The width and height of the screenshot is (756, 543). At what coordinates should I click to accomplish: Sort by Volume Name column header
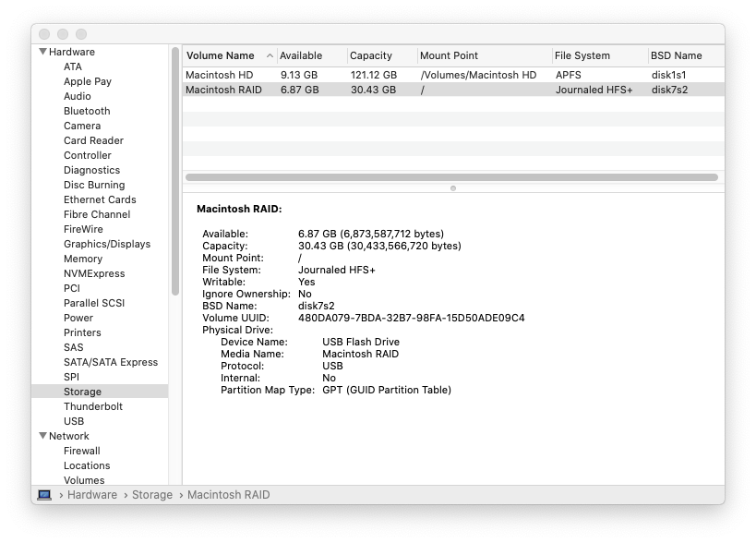[x=221, y=55]
